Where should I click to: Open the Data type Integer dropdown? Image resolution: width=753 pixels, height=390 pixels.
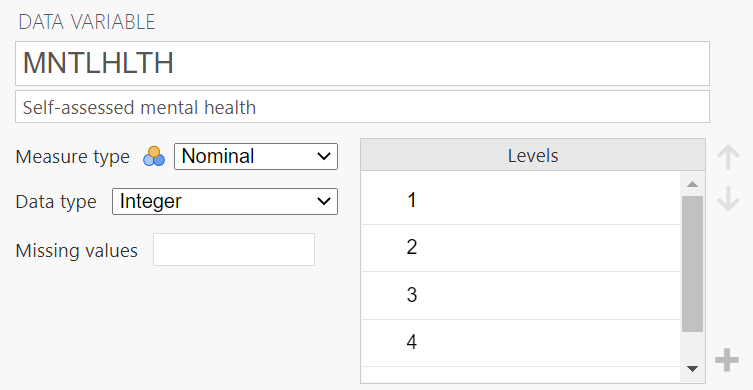225,201
